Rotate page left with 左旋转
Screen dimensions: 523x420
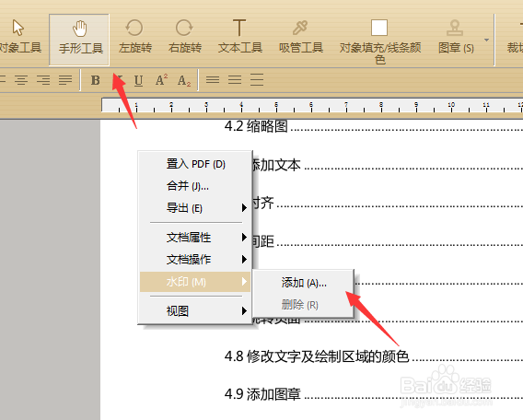click(x=134, y=37)
